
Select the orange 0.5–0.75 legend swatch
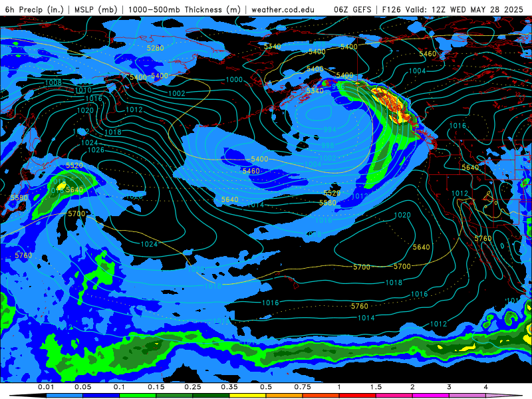[x=285, y=396]
